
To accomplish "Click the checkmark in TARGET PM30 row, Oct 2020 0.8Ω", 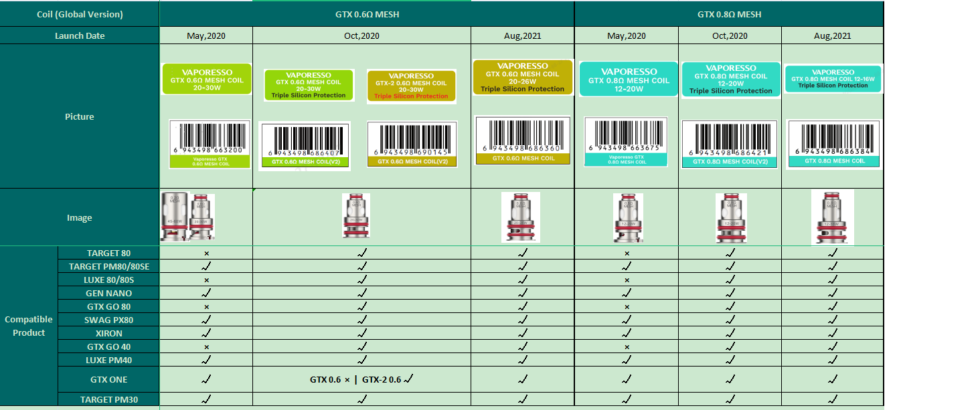I will coord(730,399).
